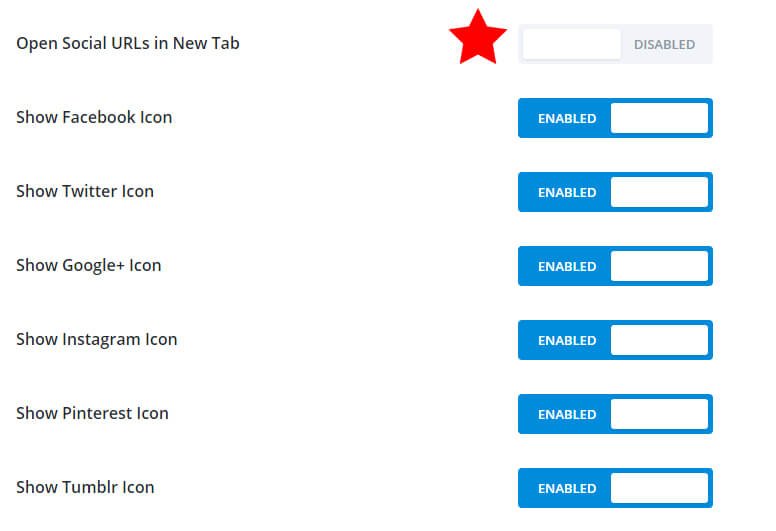Viewport: 776px width, 531px height.
Task: Turn off Show Pinterest Icon toggle
Action: [615, 414]
